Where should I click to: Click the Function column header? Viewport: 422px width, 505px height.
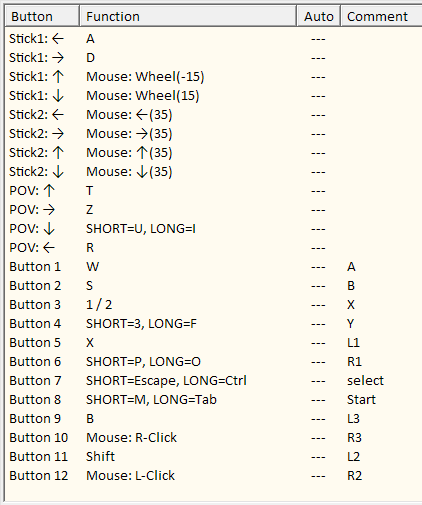[x=188, y=16]
